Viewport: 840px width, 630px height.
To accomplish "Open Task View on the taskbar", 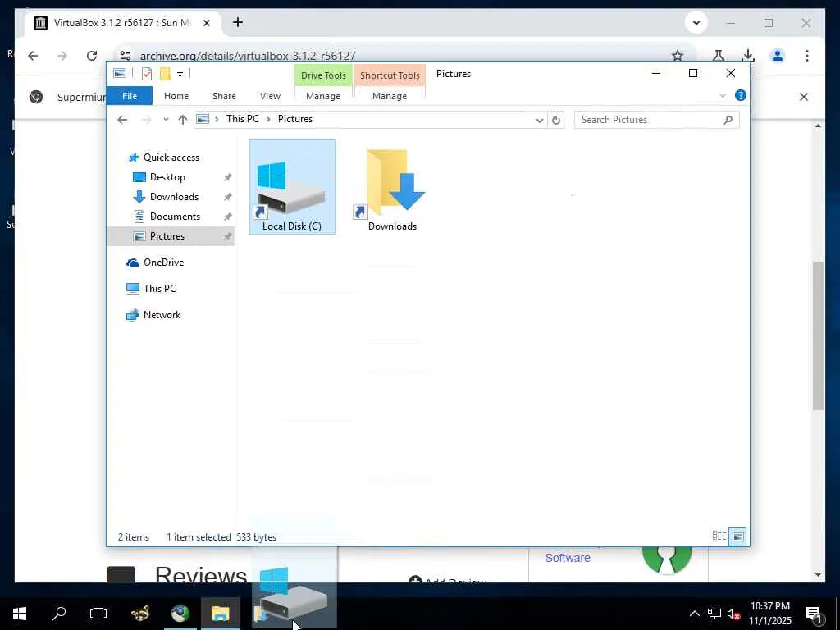I will tap(98, 614).
